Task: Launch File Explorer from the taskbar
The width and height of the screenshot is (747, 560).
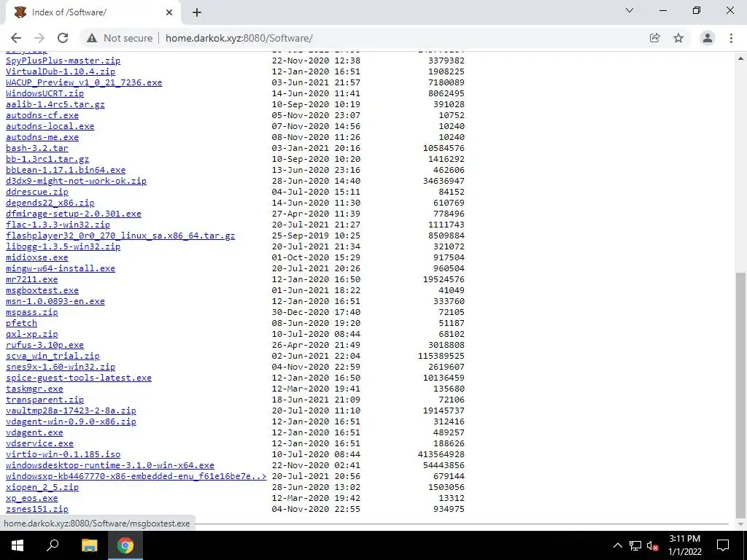Action: (x=89, y=545)
